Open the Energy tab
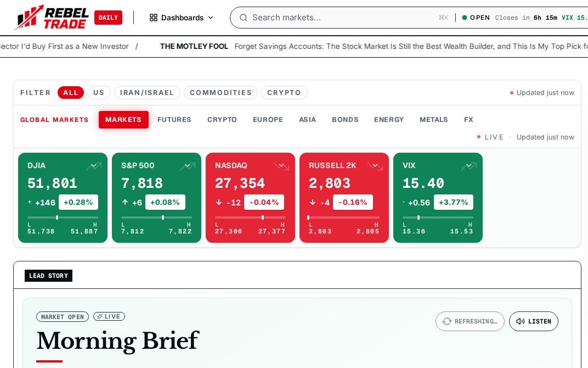588x368 pixels. tap(389, 120)
